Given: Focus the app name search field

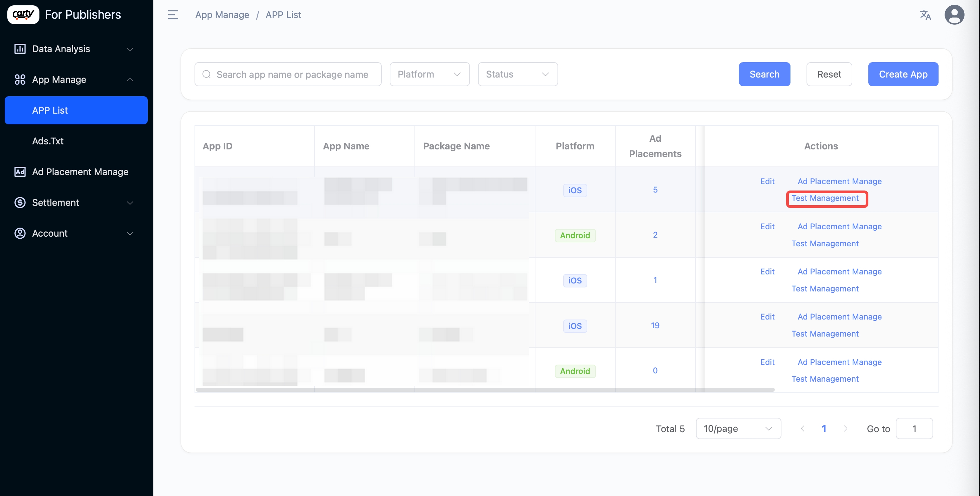Looking at the screenshot, I should (x=292, y=74).
